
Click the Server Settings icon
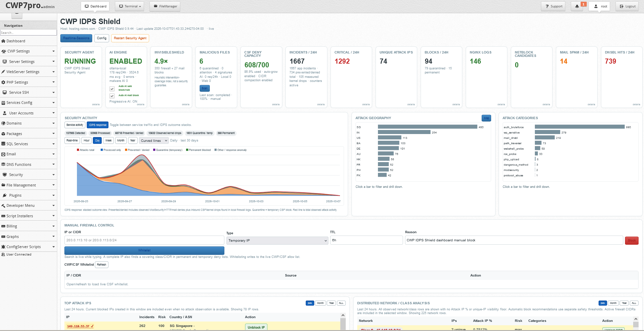[x=5, y=62]
